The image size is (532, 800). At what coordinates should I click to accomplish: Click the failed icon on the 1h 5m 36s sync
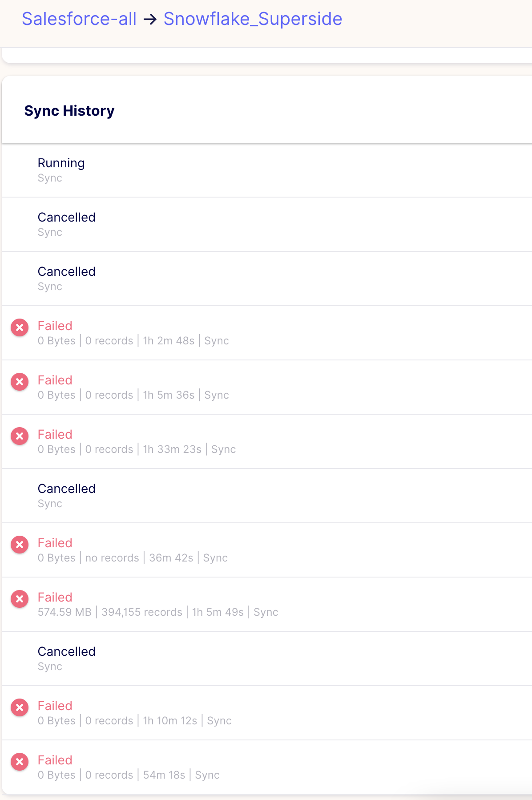coord(19,382)
